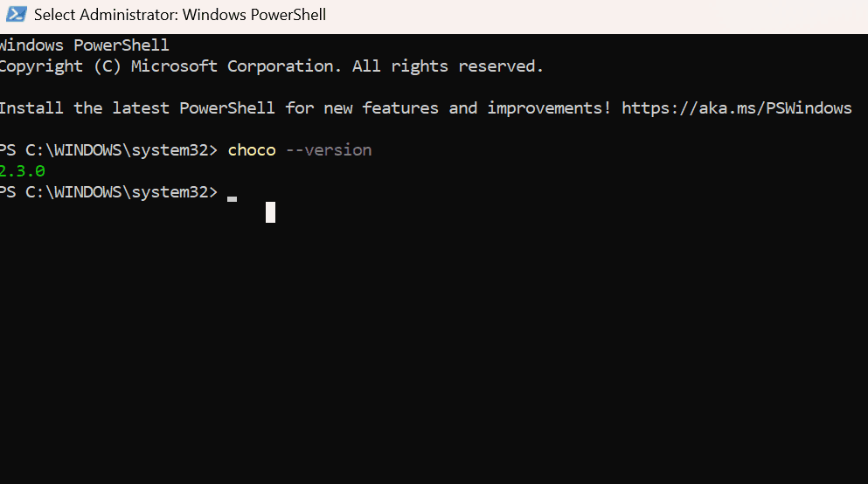Click the green 2.3.0 version output

22,171
